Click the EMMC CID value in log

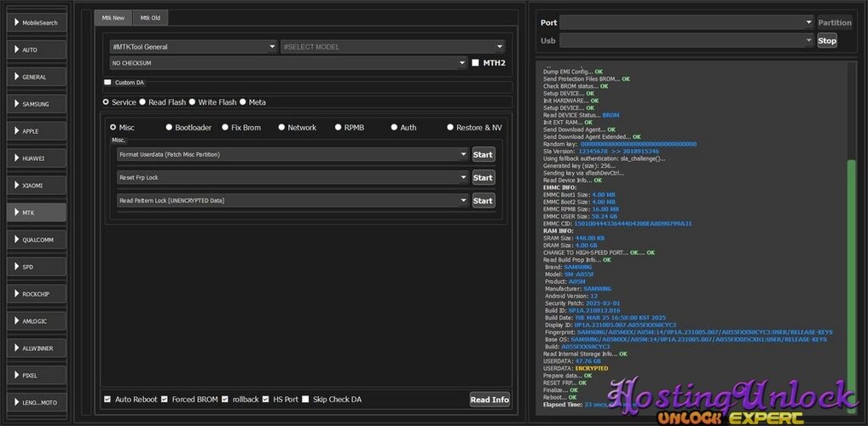coord(633,223)
